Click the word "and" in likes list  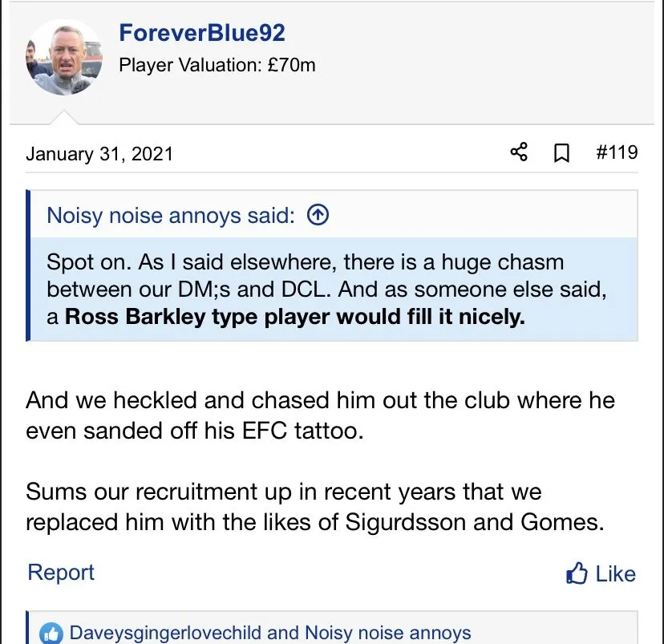pos(283,633)
